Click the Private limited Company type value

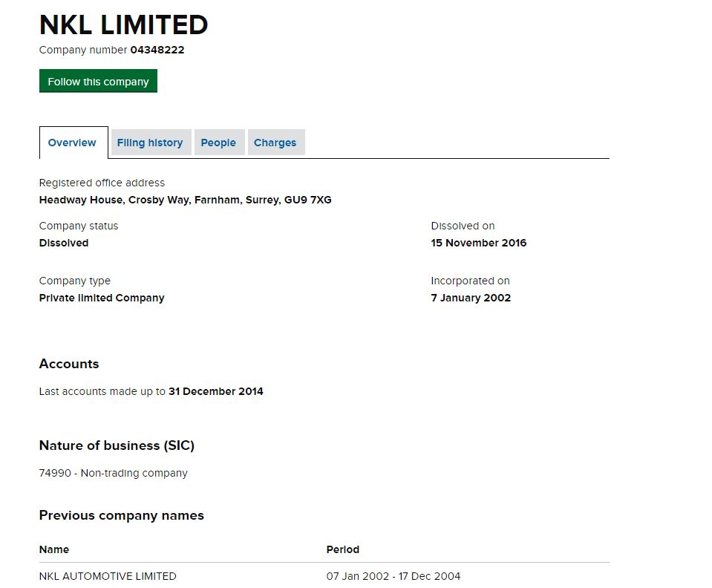[x=102, y=298]
